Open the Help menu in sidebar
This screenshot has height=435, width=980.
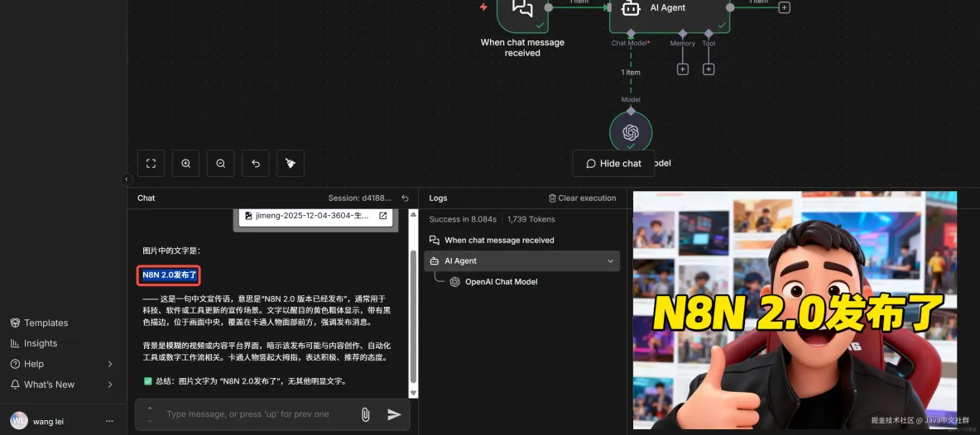60,364
